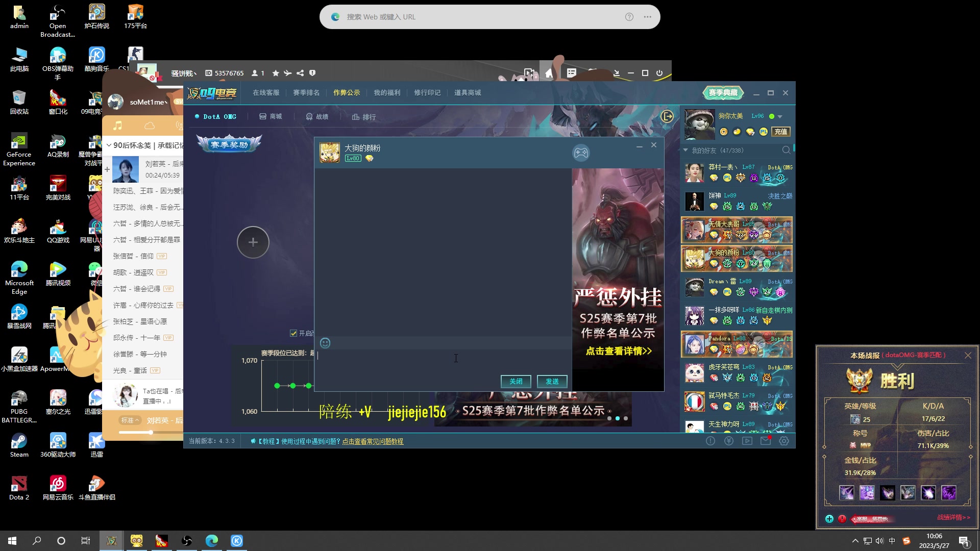Open online status dropdown beside green dot
Screen dimensions: 980x551
pos(780,117)
